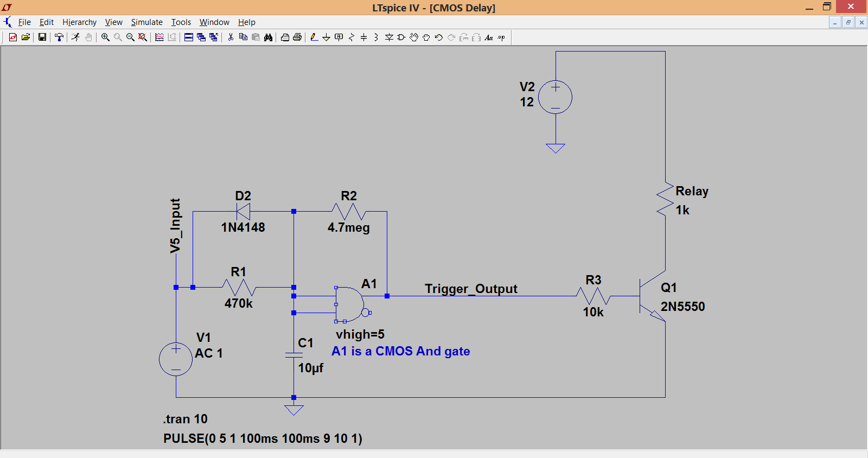Select the Drag closed-hand tool

coord(426,37)
